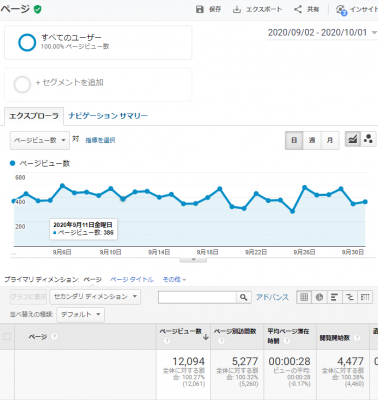Viewport: 378px width, 400px height.
Task: Switch to line chart view icon
Action: coord(353,140)
